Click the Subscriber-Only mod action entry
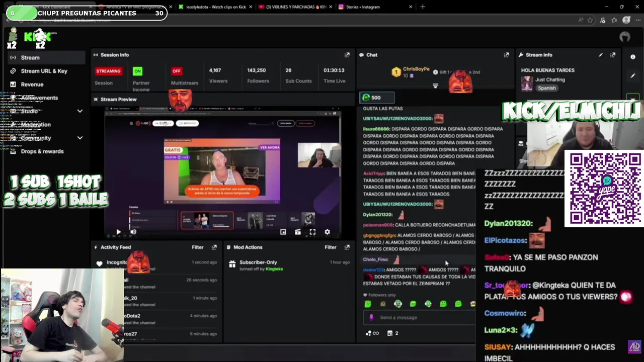644x362 pixels. pos(289,265)
